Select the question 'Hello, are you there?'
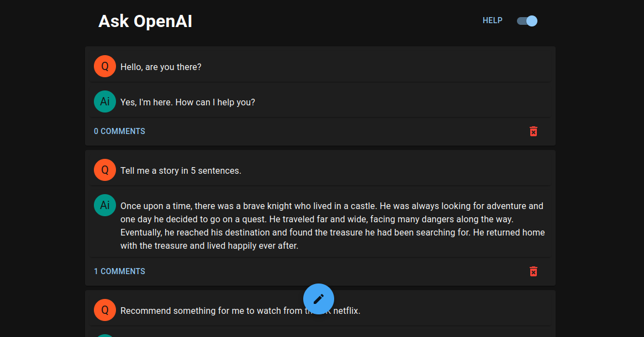The width and height of the screenshot is (644, 337). click(x=161, y=67)
